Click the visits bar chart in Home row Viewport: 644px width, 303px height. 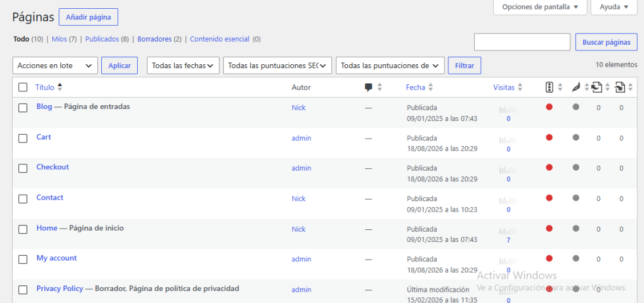(x=508, y=231)
